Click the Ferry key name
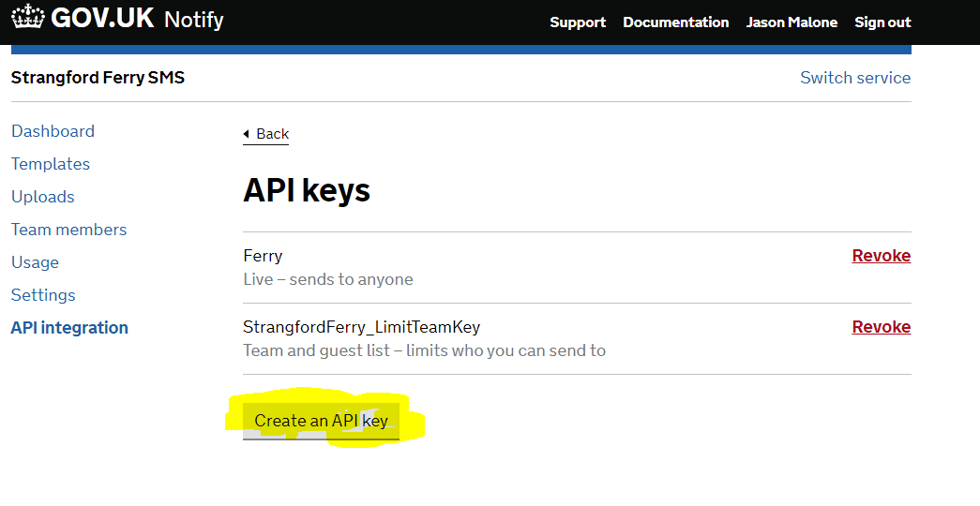This screenshot has height=506, width=980. click(x=264, y=256)
